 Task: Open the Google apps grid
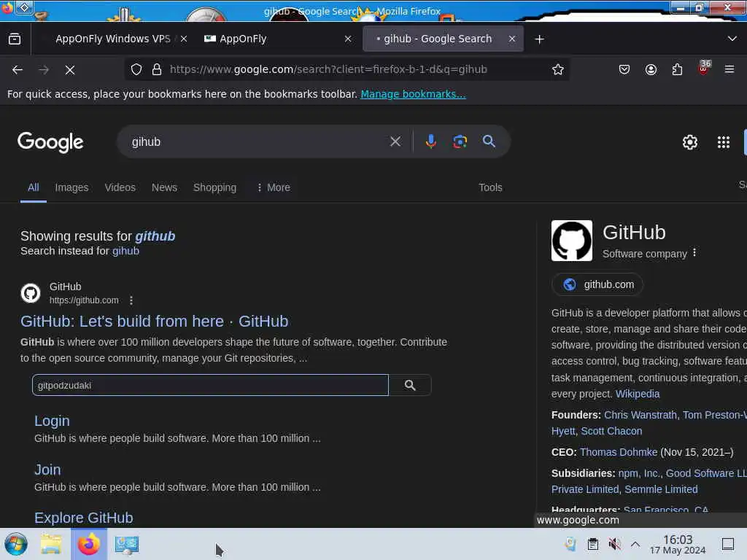coord(723,142)
